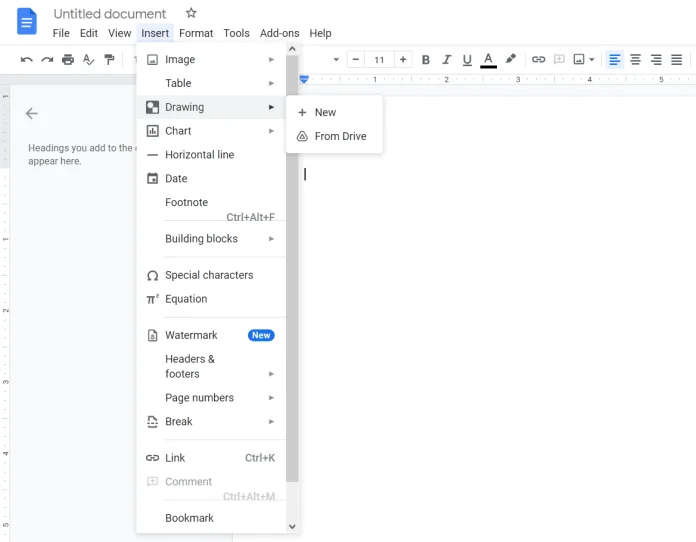696x542 pixels.
Task: Open the Insert image dropdown arrow
Action: click(592, 59)
